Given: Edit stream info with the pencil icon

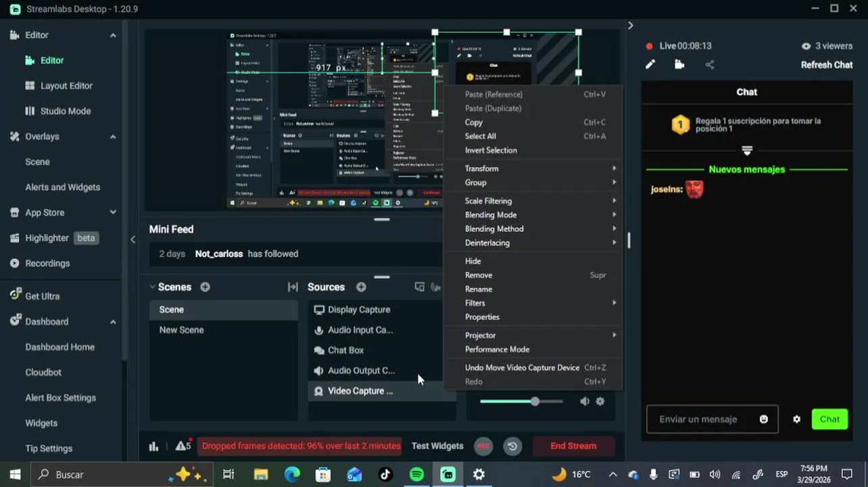Looking at the screenshot, I should click(650, 64).
